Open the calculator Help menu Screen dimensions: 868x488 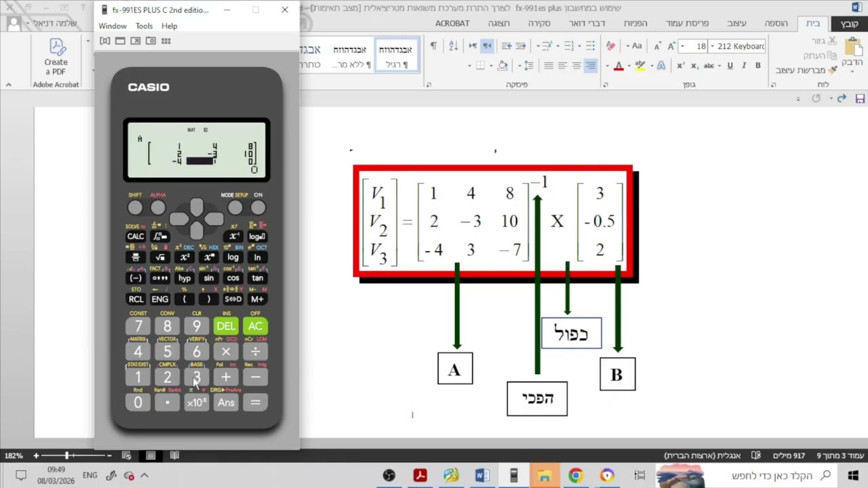pyautogui.click(x=170, y=26)
